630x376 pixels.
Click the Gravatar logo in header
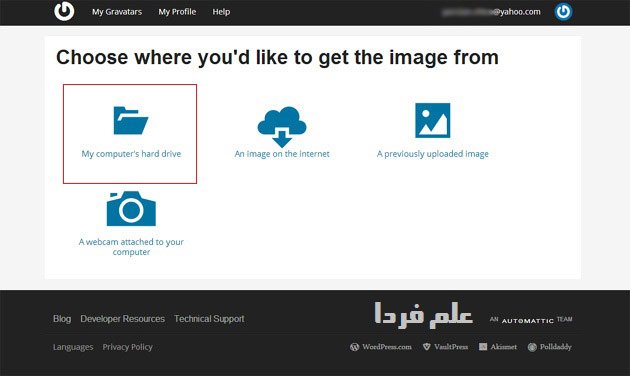(x=64, y=11)
